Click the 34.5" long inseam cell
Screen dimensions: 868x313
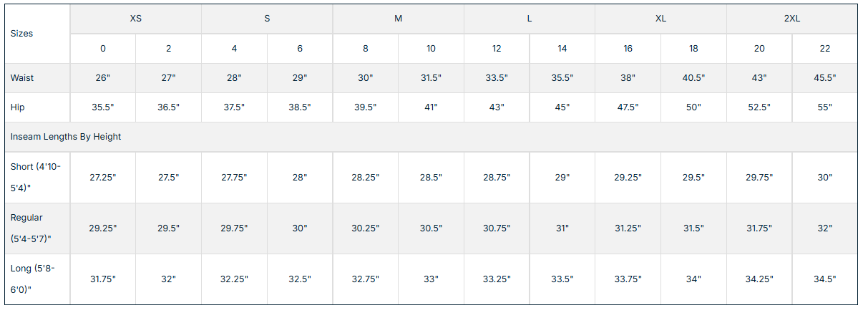click(824, 279)
